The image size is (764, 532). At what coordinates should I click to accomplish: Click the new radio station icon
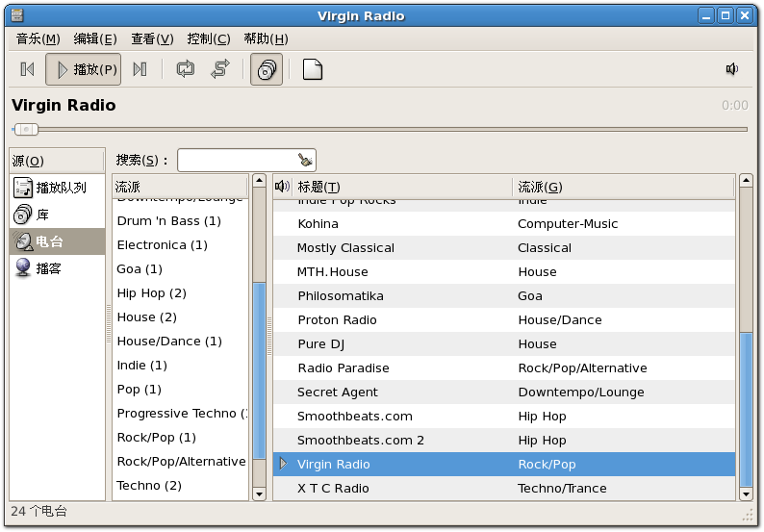tap(312, 69)
